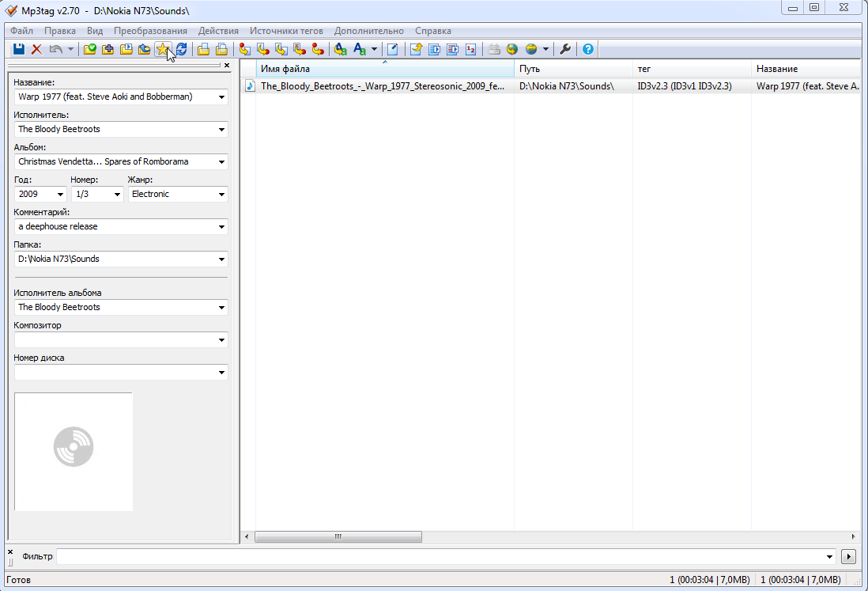The width and height of the screenshot is (868, 591).
Task: Open the Фильтр history dropdown arrow
Action: [x=829, y=557]
